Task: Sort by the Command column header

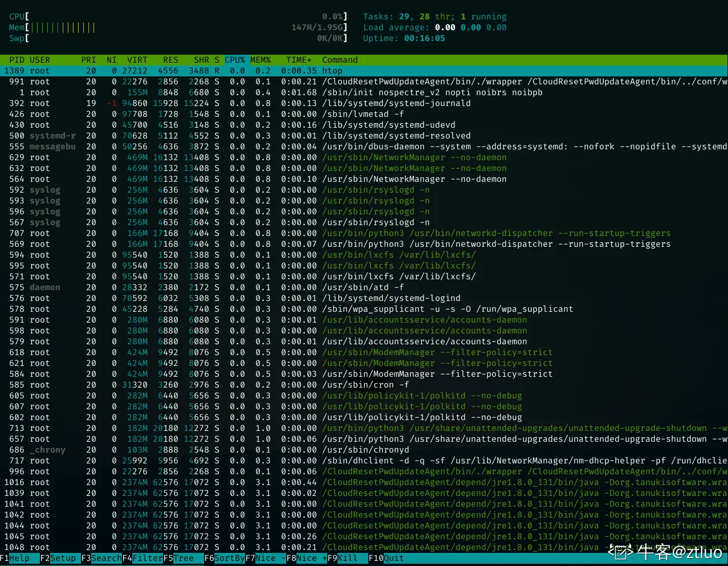Action: tap(339, 60)
